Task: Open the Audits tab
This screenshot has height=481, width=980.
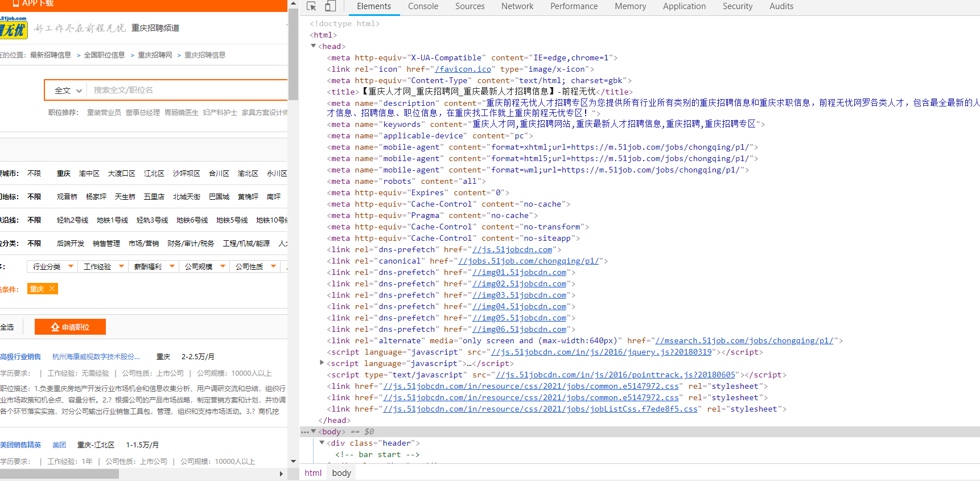Action: pyautogui.click(x=781, y=6)
